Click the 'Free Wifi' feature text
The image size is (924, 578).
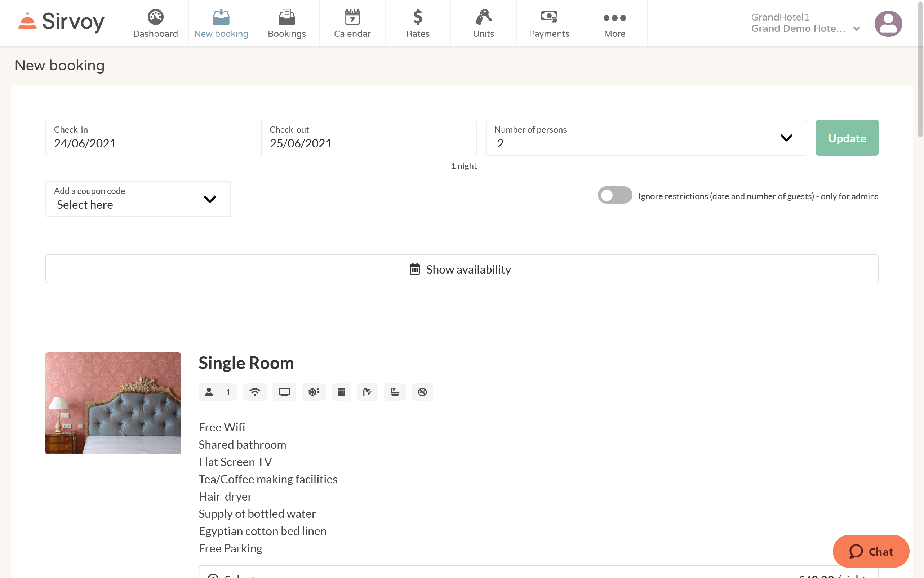[x=222, y=427]
